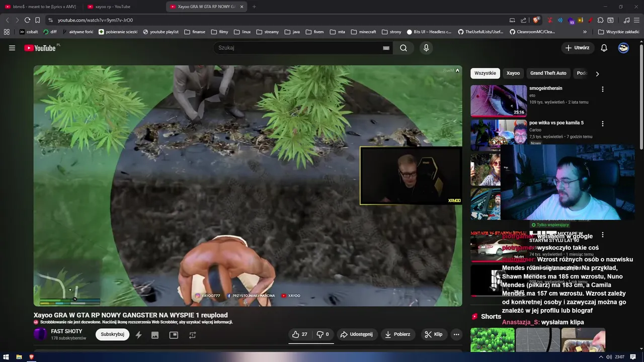This screenshot has height=362, width=644.
Task: Open the FAST SHOTY channel avatar
Action: pos(40,334)
